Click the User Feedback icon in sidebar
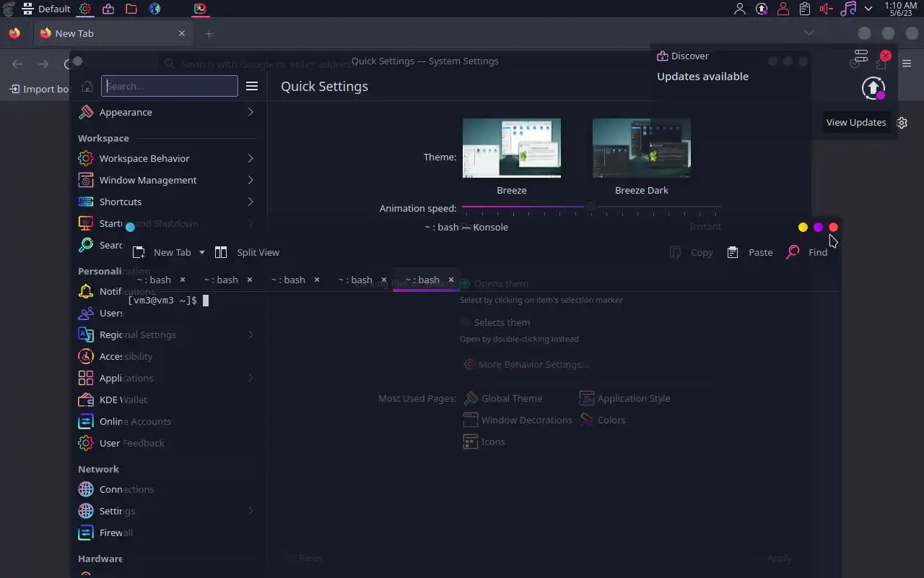 point(86,443)
